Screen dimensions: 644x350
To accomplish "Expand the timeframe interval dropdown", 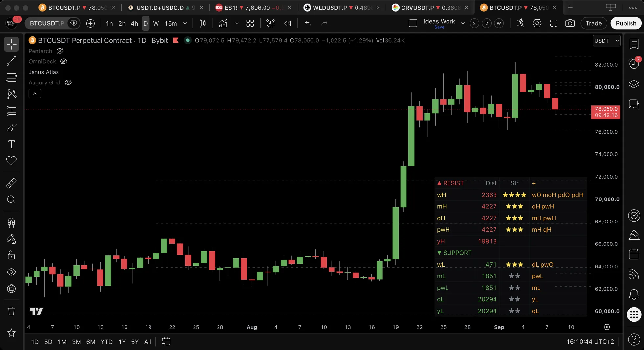I will [x=185, y=23].
